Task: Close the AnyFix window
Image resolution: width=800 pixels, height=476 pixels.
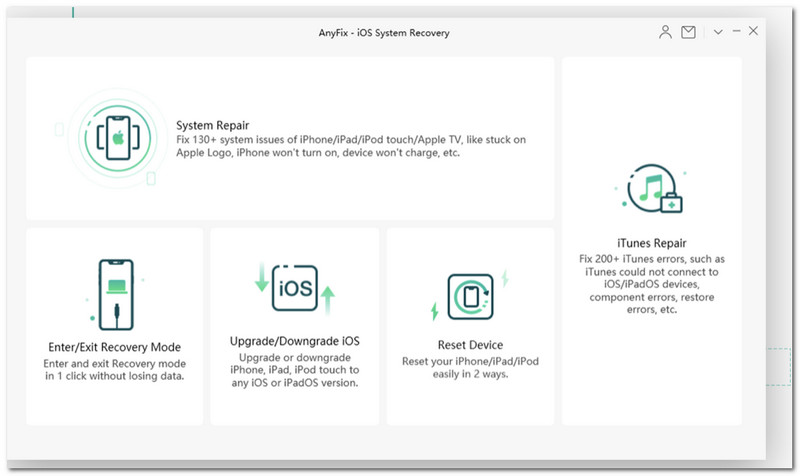Action: (754, 31)
